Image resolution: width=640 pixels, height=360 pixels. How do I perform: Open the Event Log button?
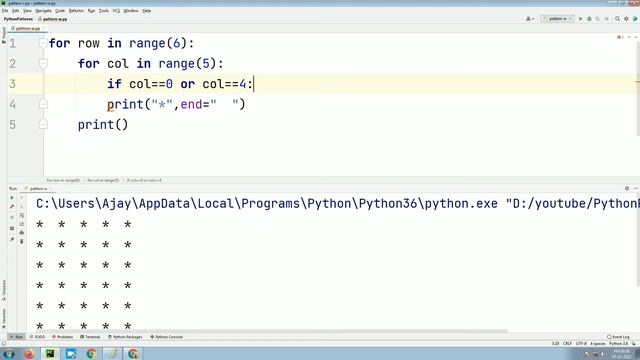pyautogui.click(x=618, y=337)
